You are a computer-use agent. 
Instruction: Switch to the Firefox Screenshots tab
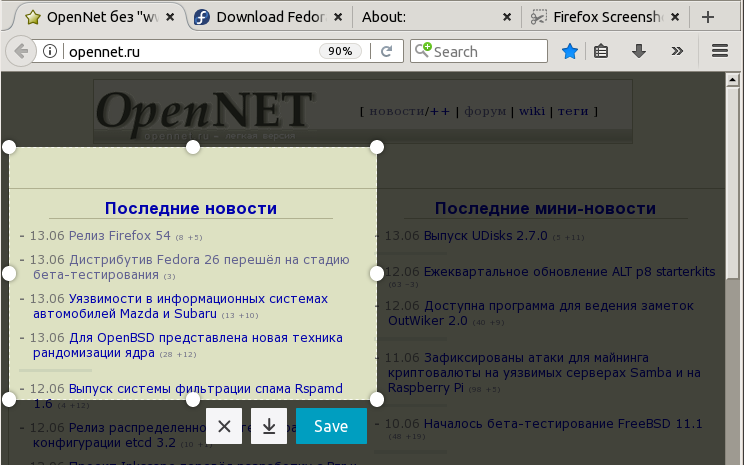(x=607, y=17)
